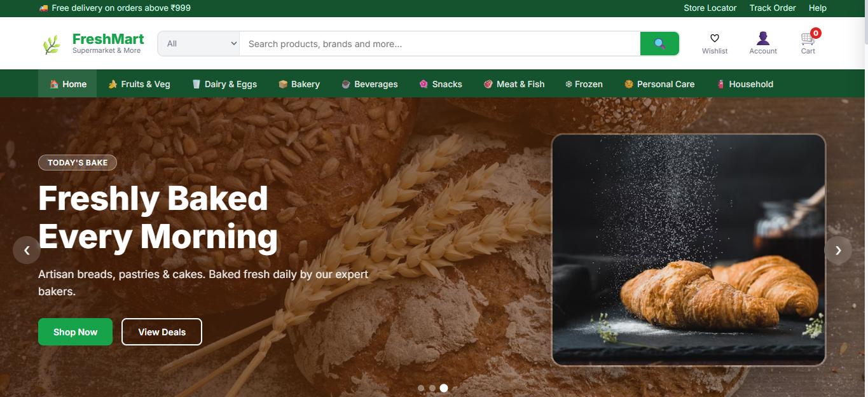
Task: Click the face icon beside Personal Care
Action: point(629,84)
